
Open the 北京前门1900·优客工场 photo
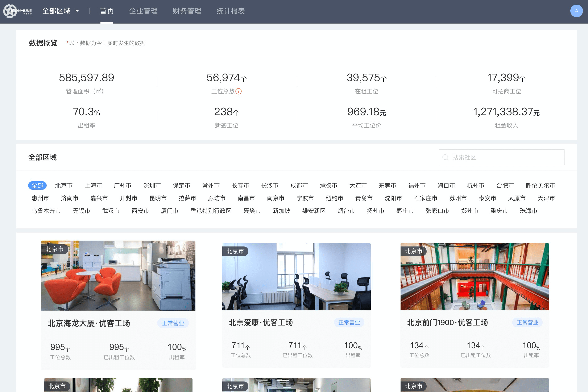coord(475,277)
